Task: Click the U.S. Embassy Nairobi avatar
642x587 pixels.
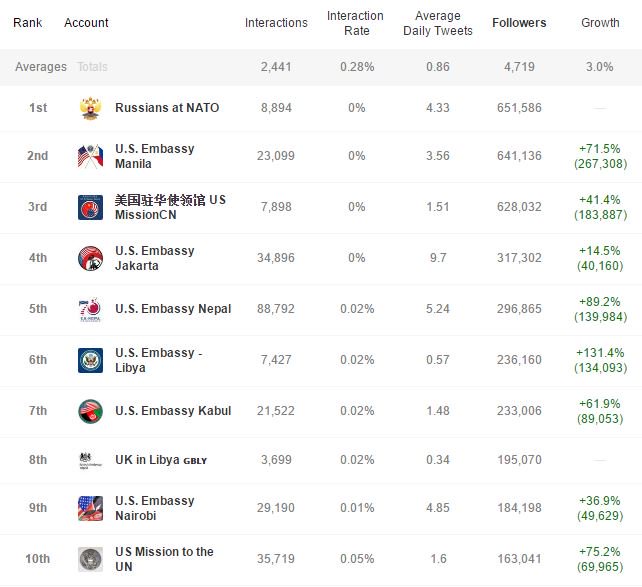Action: point(90,508)
